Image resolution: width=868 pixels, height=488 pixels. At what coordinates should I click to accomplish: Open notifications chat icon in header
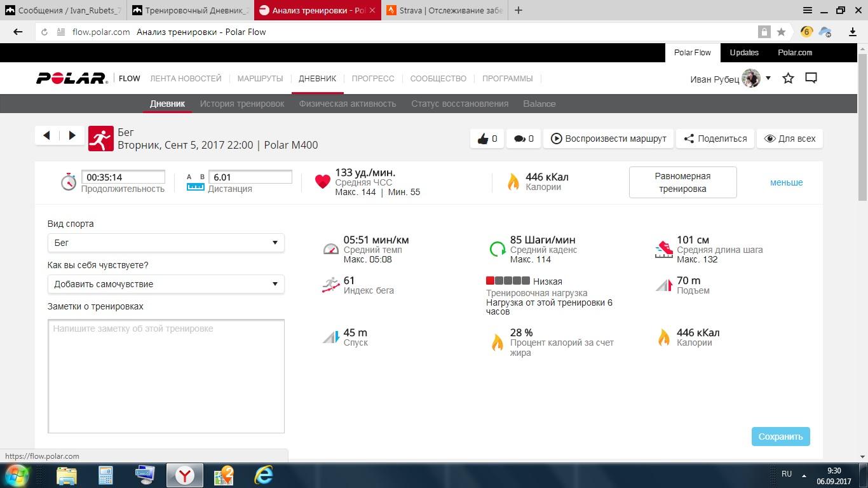[811, 78]
